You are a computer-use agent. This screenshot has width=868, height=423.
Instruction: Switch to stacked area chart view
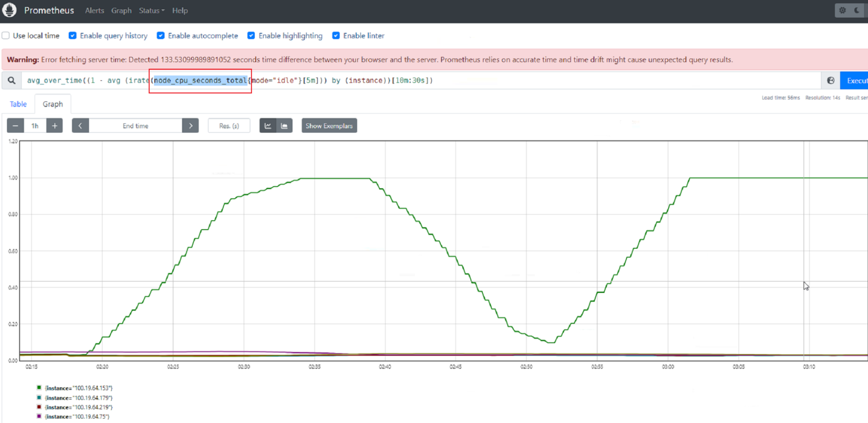(284, 126)
